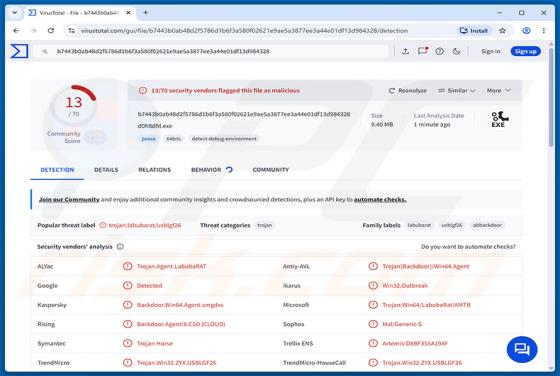The image size is (560, 376).
Task: Click the trojan threat category tag
Action: (x=265, y=225)
